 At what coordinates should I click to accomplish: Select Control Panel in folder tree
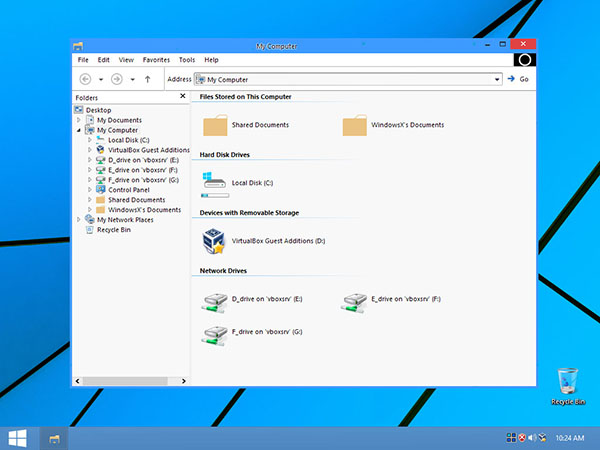pyautogui.click(x=129, y=190)
